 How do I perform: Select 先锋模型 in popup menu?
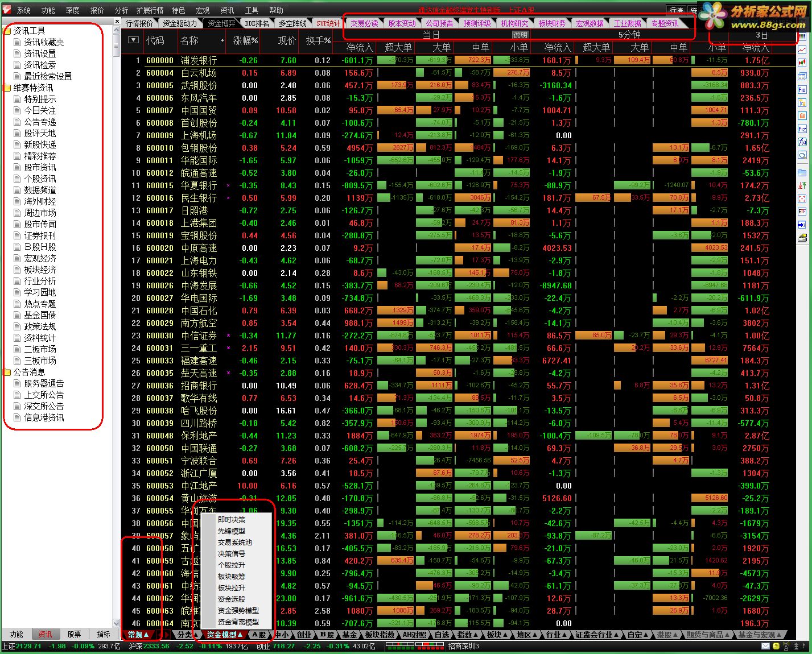pos(232,531)
